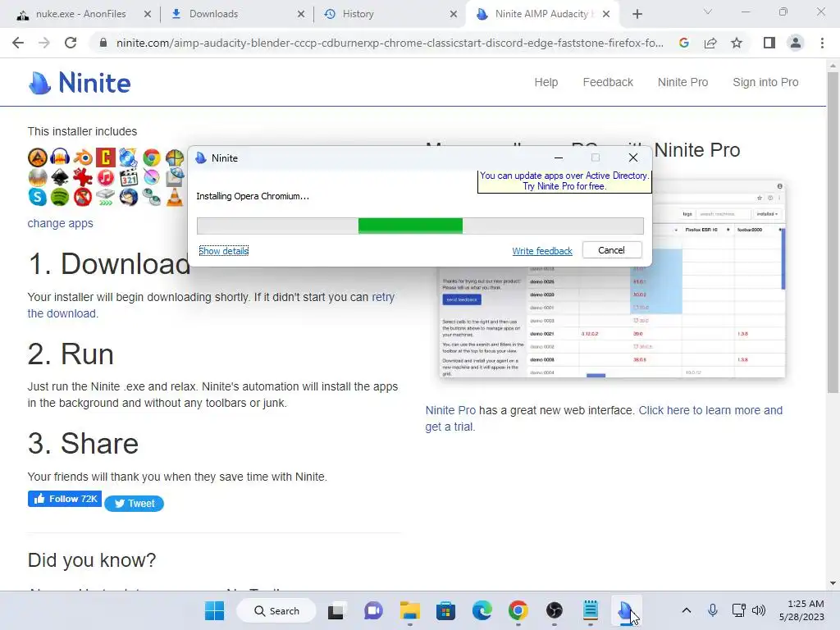
Task: Click the Skype icon
Action: click(x=38, y=197)
